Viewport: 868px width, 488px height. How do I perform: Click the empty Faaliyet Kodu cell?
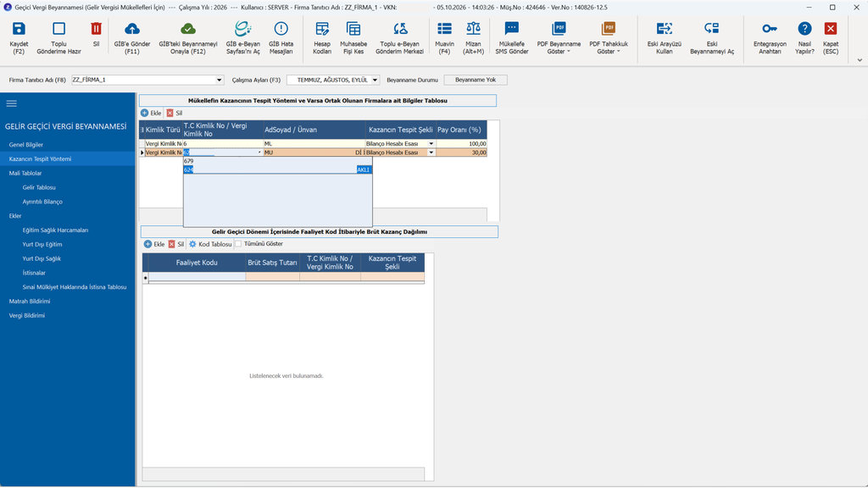point(197,277)
